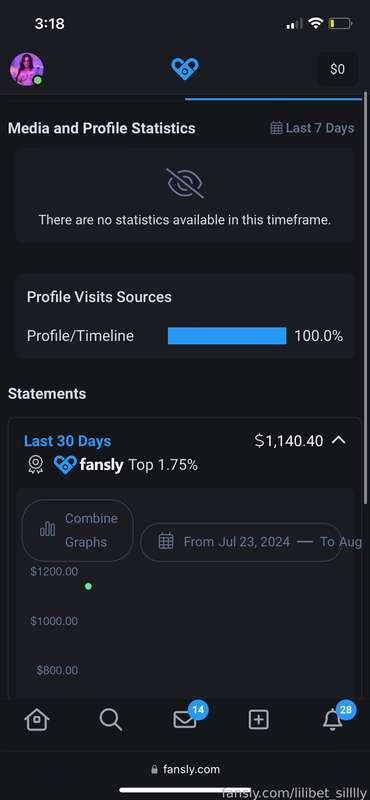This screenshot has height=800, width=370.
Task: Open the search magnifier icon
Action: pos(110,720)
